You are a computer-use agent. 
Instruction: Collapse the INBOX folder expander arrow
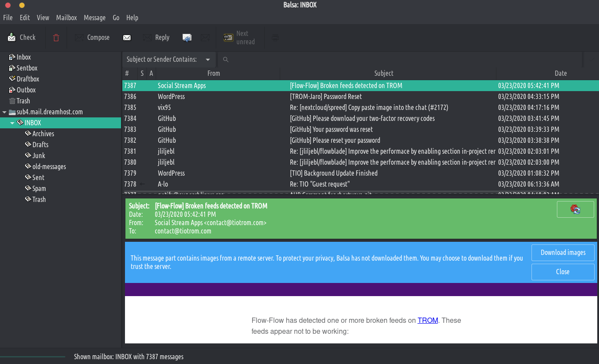pyautogui.click(x=12, y=123)
